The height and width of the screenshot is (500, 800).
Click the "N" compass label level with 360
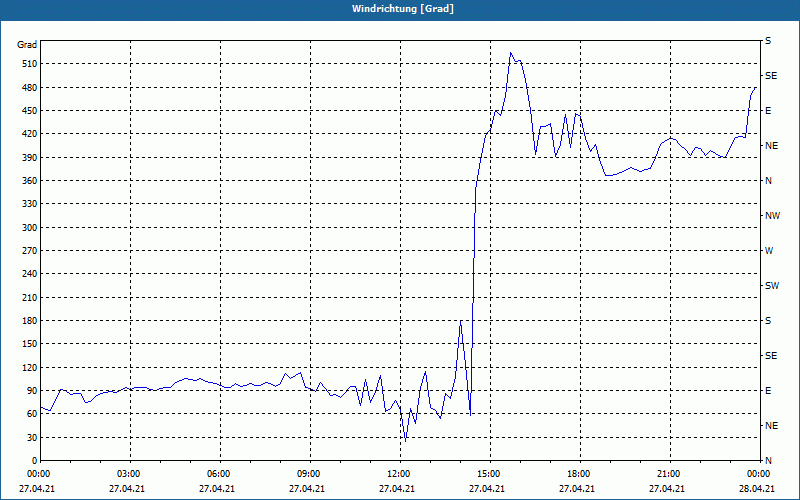(x=768, y=181)
